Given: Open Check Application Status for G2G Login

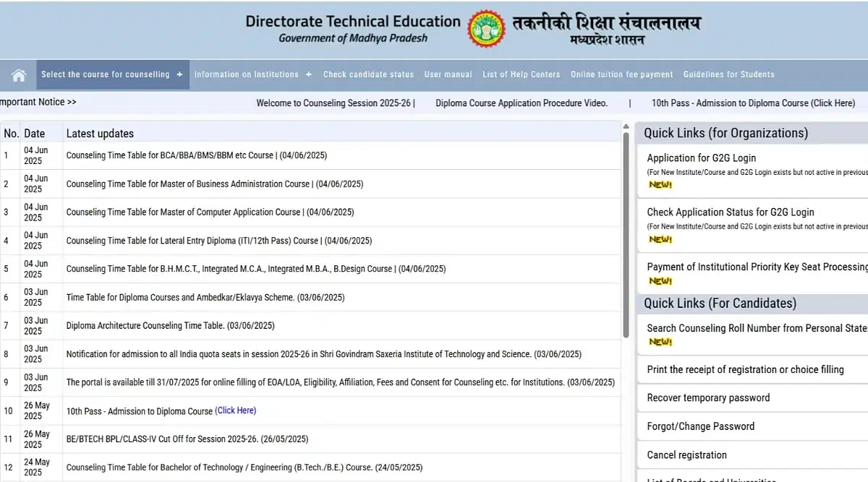Looking at the screenshot, I should (x=731, y=212).
